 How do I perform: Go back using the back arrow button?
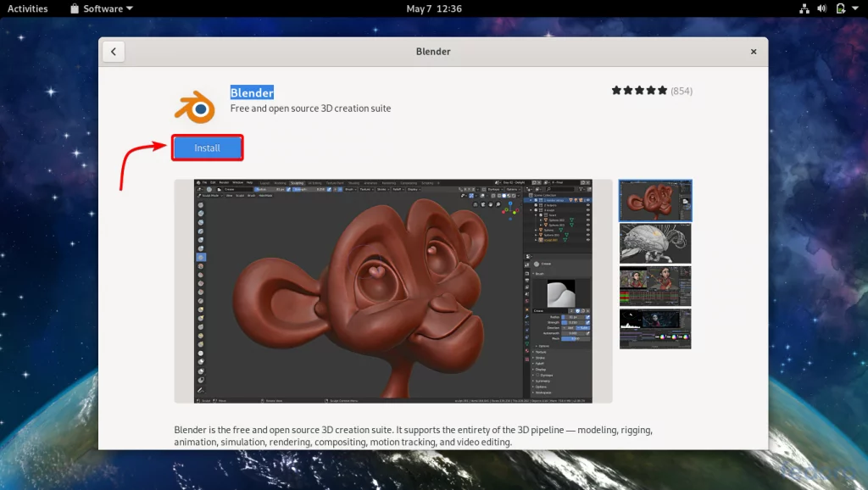click(x=114, y=52)
